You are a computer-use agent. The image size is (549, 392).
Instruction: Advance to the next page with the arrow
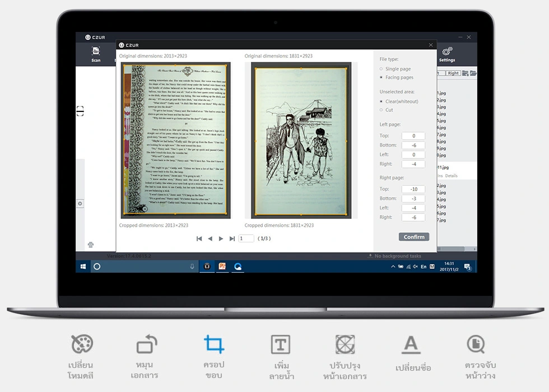[221, 239]
